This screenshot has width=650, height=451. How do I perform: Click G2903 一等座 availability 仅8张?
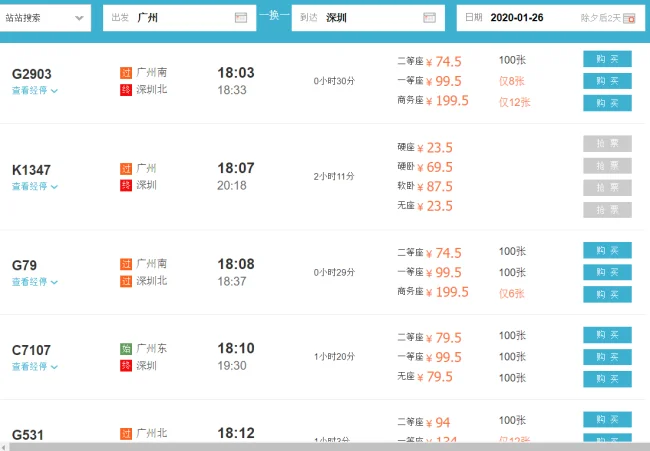(x=512, y=81)
